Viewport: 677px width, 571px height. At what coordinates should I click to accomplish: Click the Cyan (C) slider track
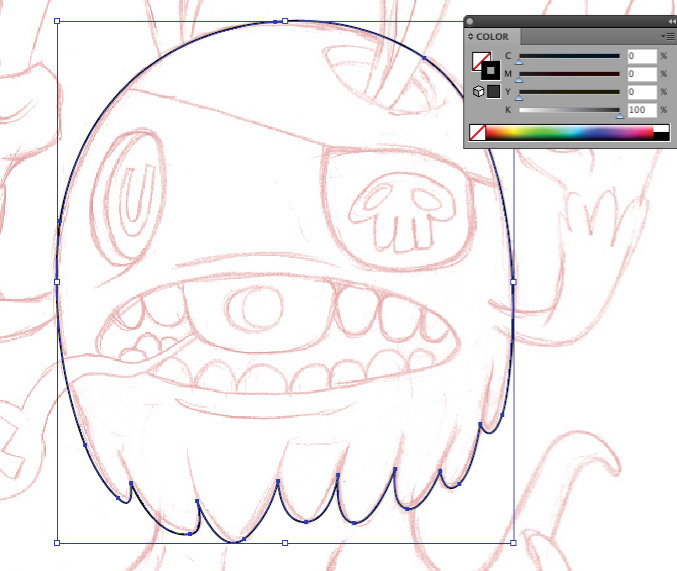point(569,56)
